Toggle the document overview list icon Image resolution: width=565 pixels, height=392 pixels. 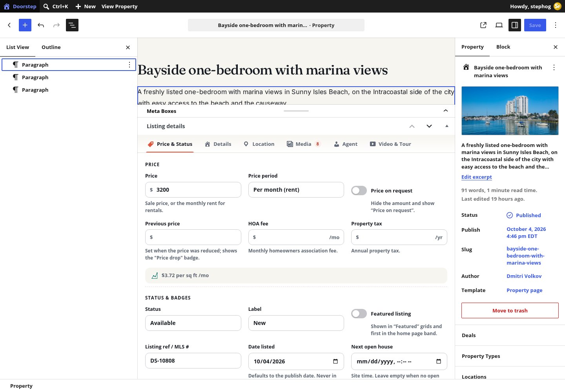pyautogui.click(x=72, y=25)
